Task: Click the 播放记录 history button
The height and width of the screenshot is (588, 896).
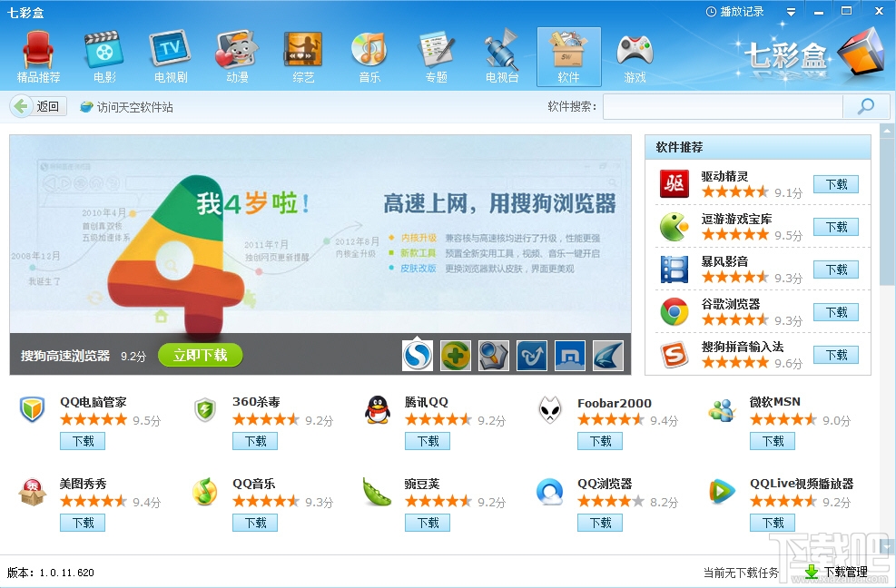Action: [734, 12]
